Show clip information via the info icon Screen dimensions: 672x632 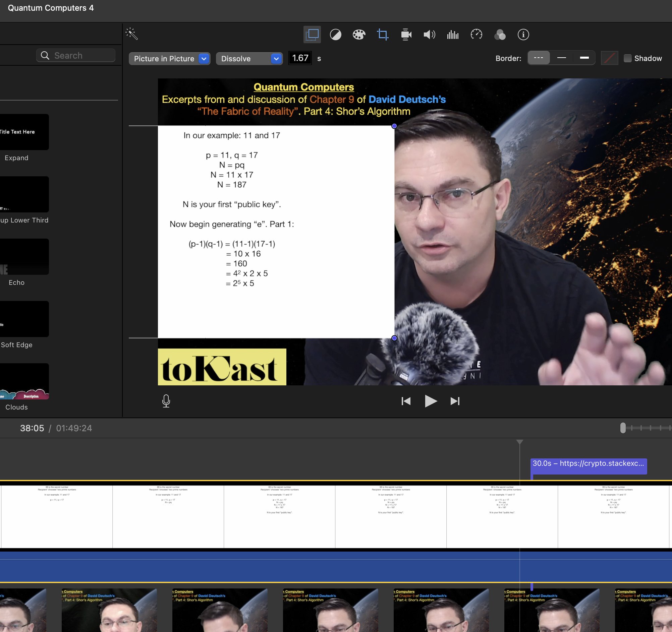522,35
